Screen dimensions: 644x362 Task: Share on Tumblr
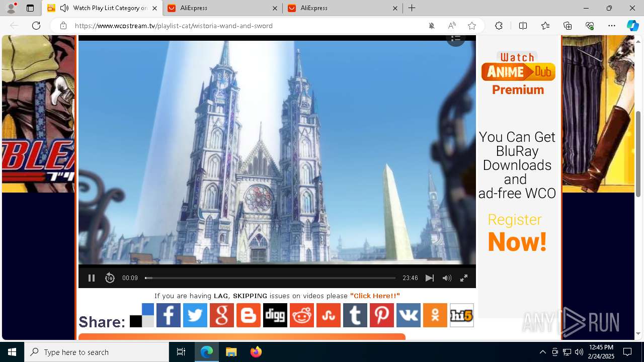click(355, 315)
